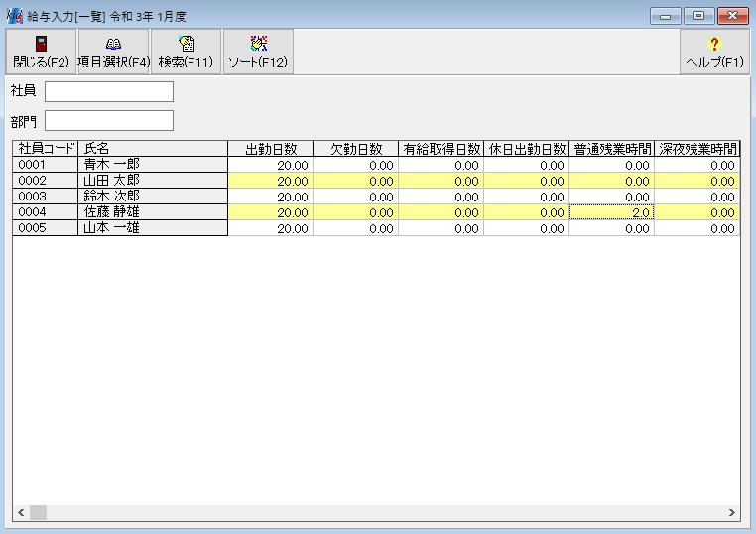Screen dimensions: 756x534
Task: Click the 普通残業時間 column header
Action: 611,149
